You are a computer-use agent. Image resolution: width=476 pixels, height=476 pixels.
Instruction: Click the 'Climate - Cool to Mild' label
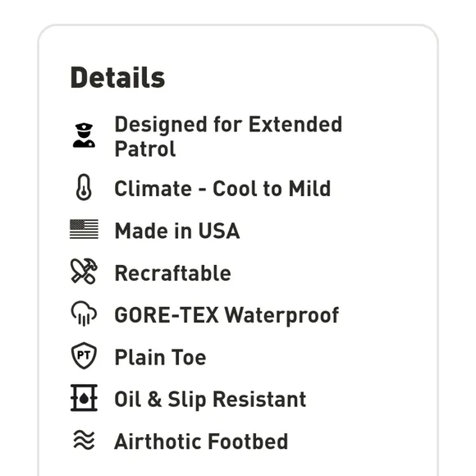tap(222, 189)
